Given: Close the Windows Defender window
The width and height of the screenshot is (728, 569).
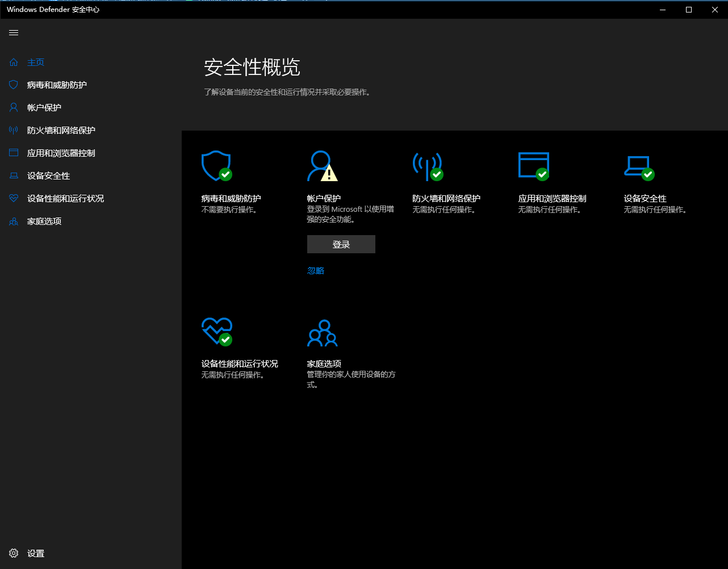Looking at the screenshot, I should tap(715, 10).
